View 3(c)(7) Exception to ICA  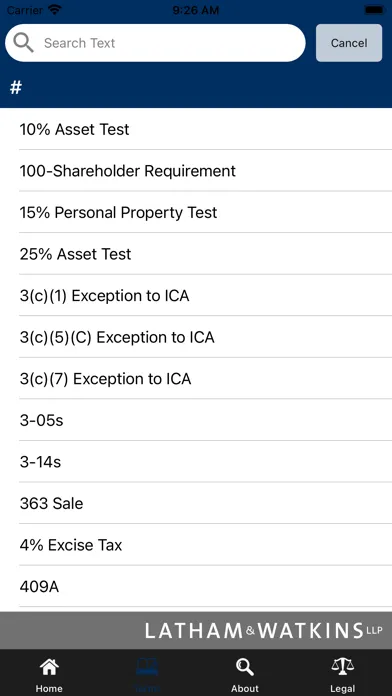coord(196,379)
